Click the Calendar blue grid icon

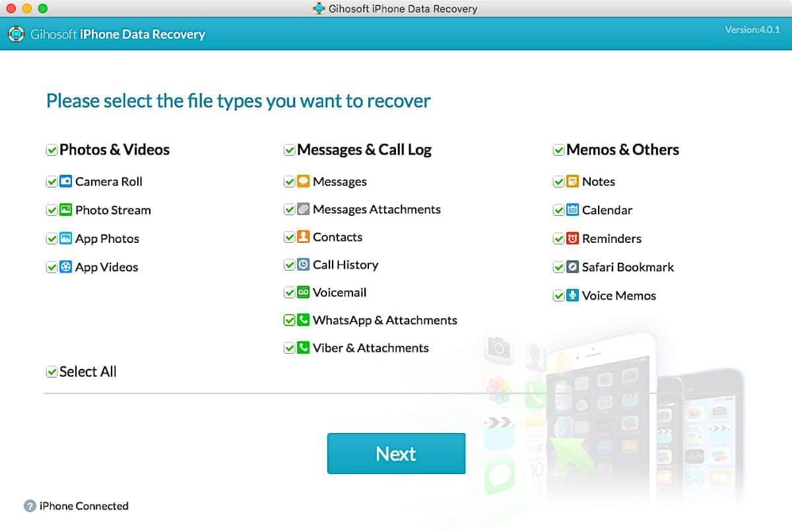(x=572, y=210)
